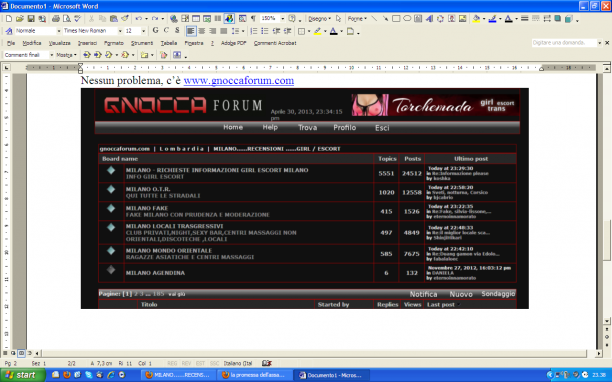Screen dimensions: 612x382
Task: Click the bulleted list icon
Action: 265,31
